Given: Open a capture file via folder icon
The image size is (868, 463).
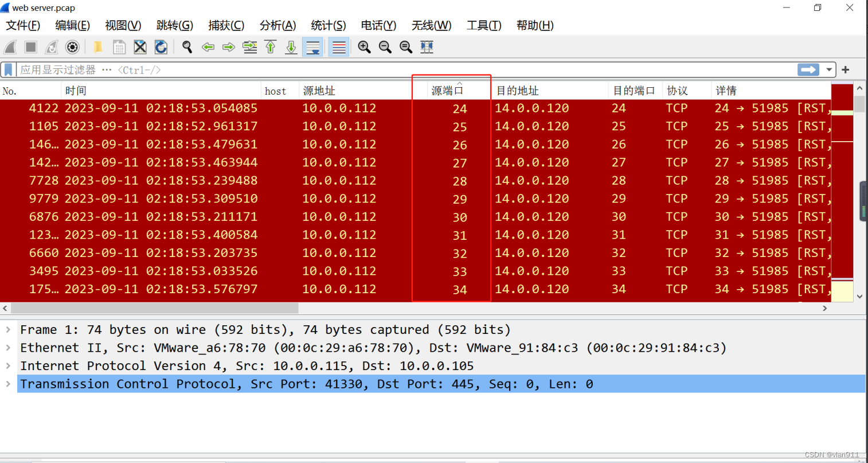Looking at the screenshot, I should tap(98, 47).
